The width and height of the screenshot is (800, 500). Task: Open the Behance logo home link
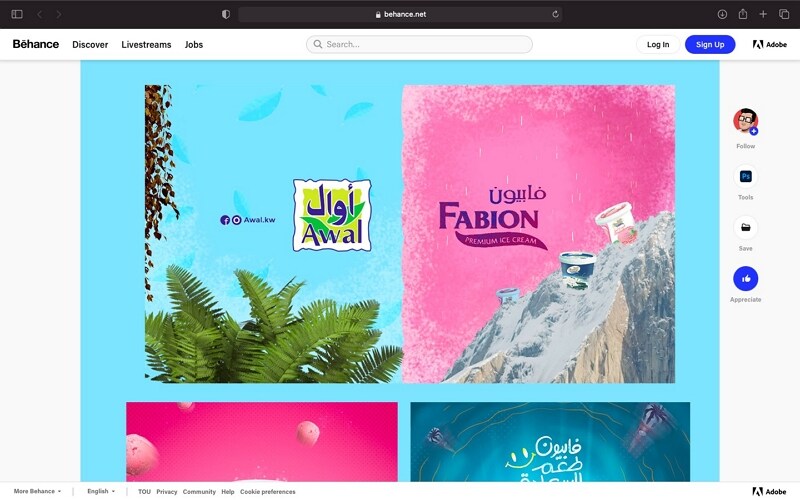tap(36, 44)
